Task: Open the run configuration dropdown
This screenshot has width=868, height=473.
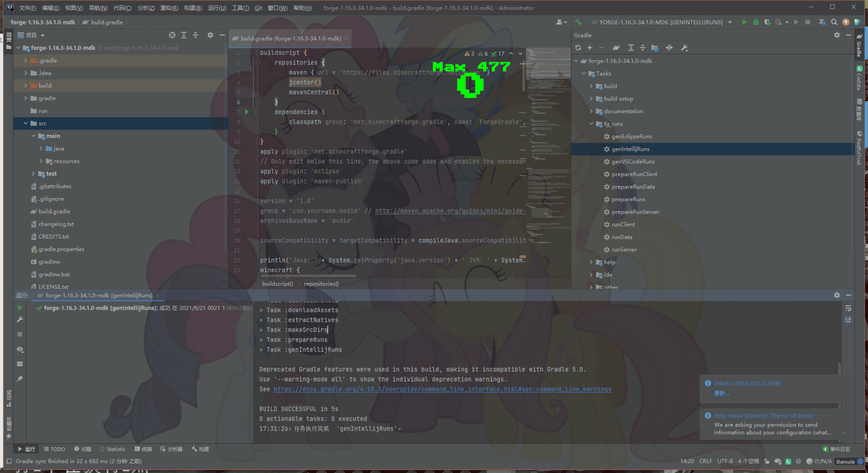Action: click(x=730, y=22)
